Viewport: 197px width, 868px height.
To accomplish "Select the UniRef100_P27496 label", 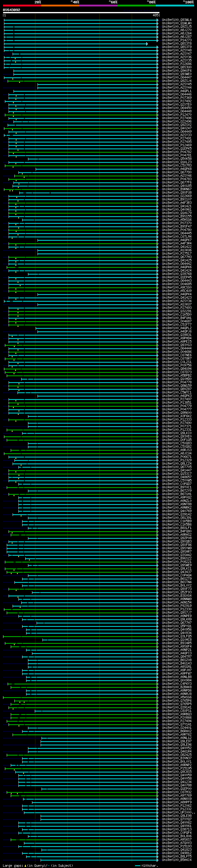I will 176,118.
